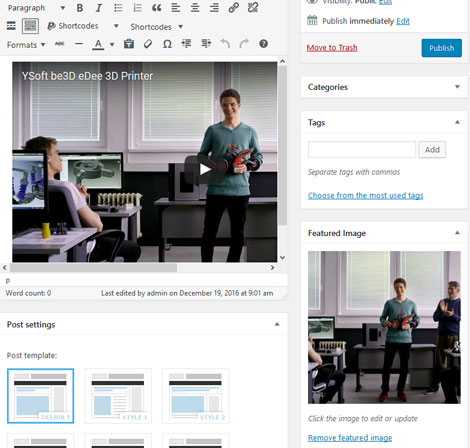
Task: Insert or edit a link
Action: tap(234, 8)
